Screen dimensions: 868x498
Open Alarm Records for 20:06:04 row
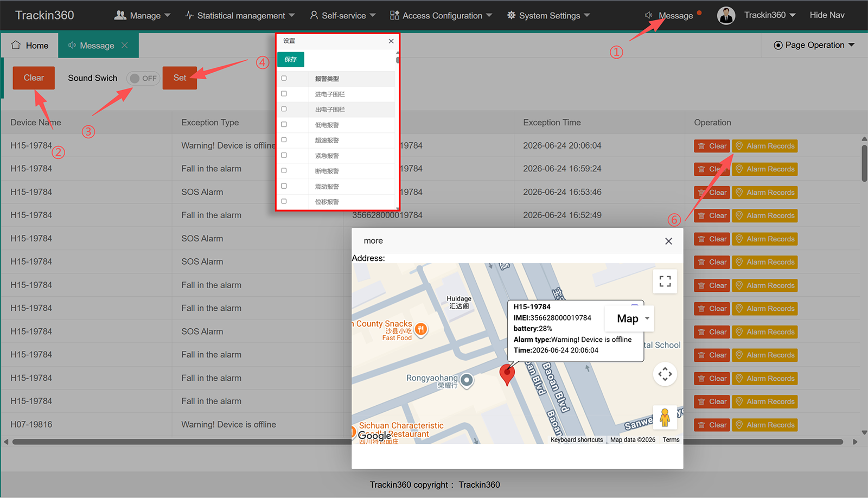coord(765,146)
